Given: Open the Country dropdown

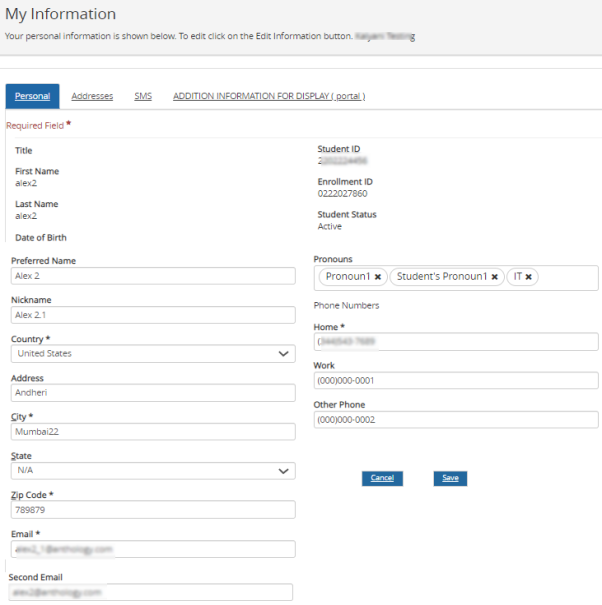Looking at the screenshot, I should click(153, 353).
